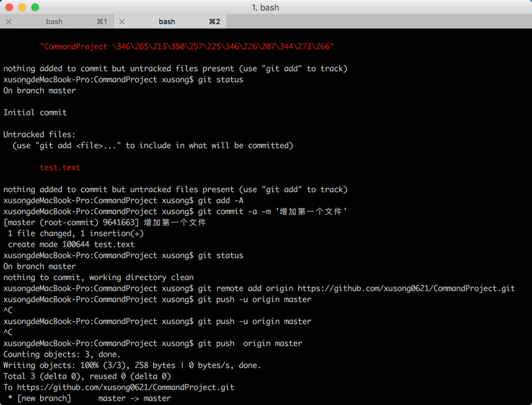
Task: Click the 'git remote add origin' command line
Action: (x=260, y=289)
